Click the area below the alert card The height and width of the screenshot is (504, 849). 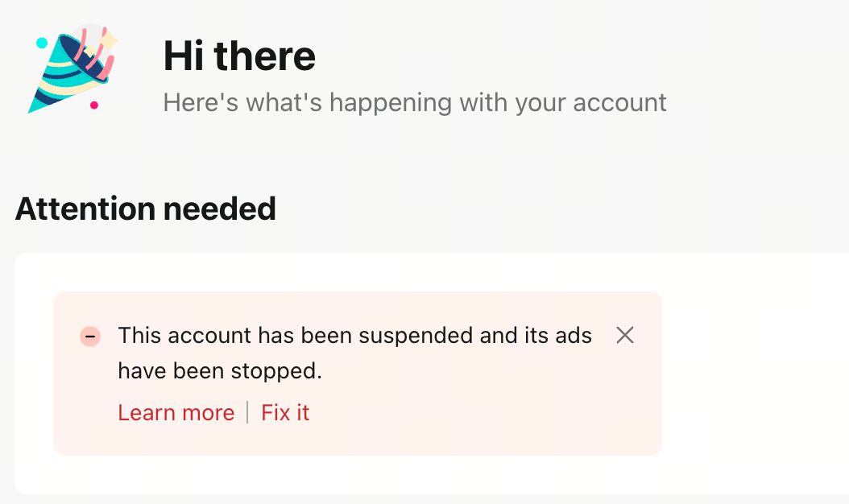tap(354, 479)
